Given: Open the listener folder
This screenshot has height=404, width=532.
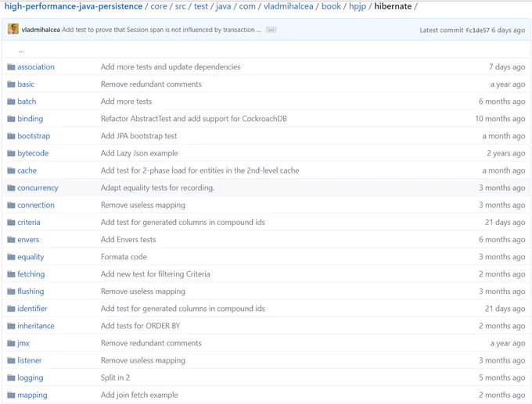Looking at the screenshot, I should (x=30, y=360).
